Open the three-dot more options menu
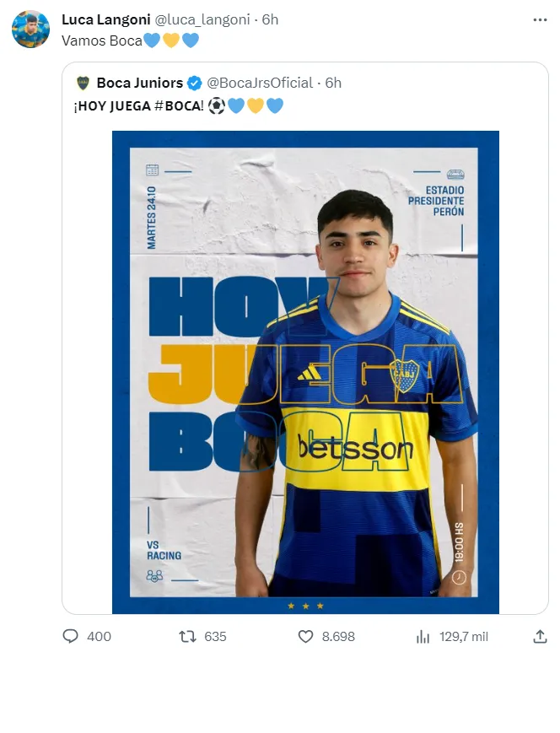 (x=539, y=19)
